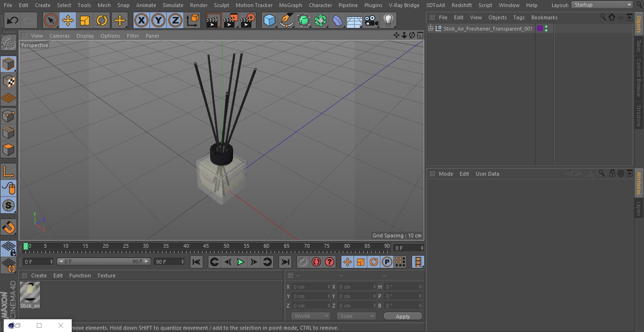Select the Stick_air material thumbnail
644x332 pixels.
(x=30, y=292)
